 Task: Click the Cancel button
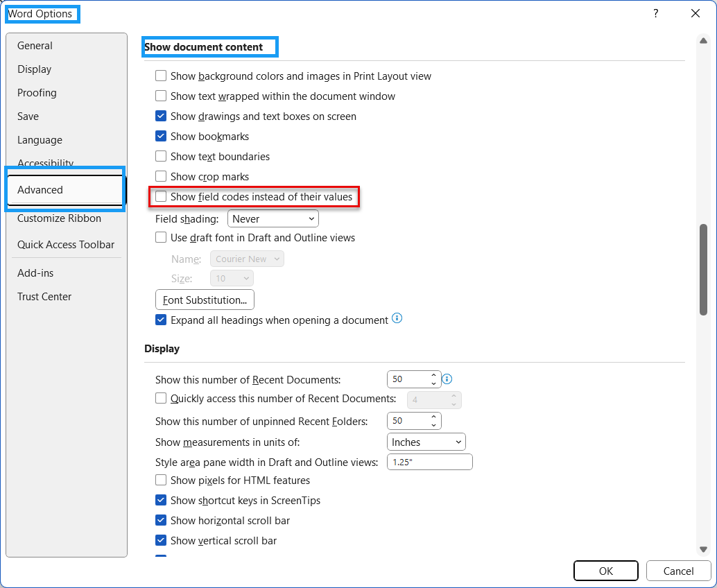pyautogui.click(x=678, y=571)
